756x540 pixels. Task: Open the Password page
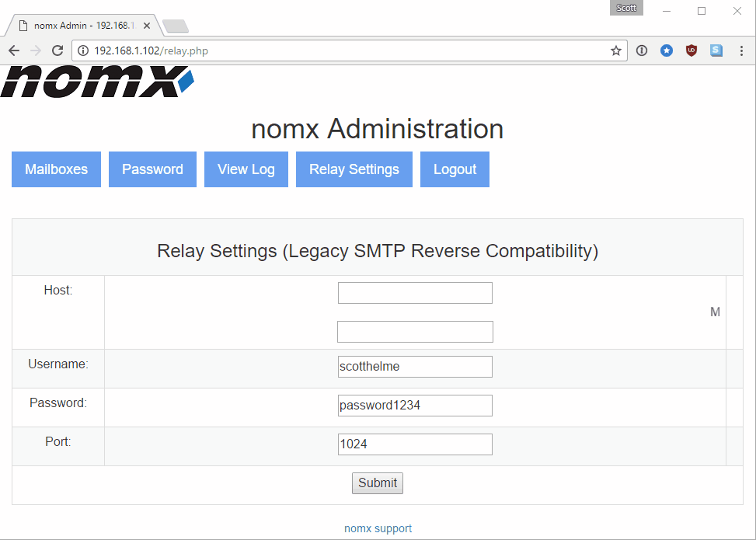tap(152, 169)
